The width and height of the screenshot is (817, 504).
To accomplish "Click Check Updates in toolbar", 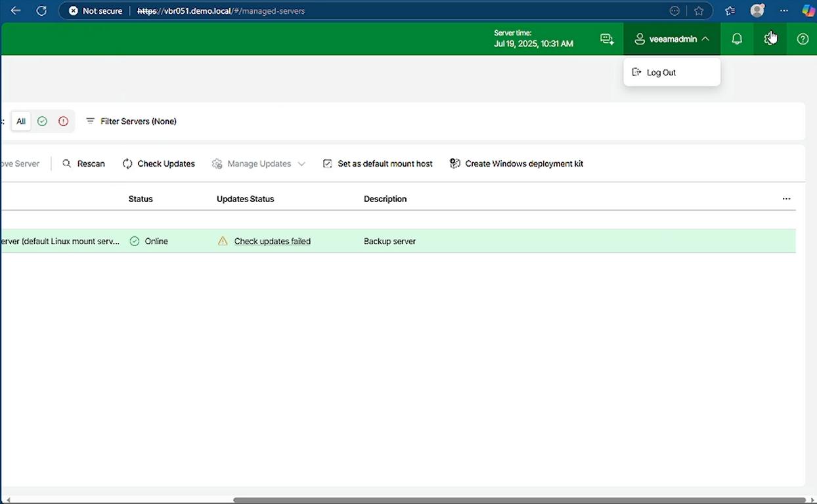I will (158, 163).
